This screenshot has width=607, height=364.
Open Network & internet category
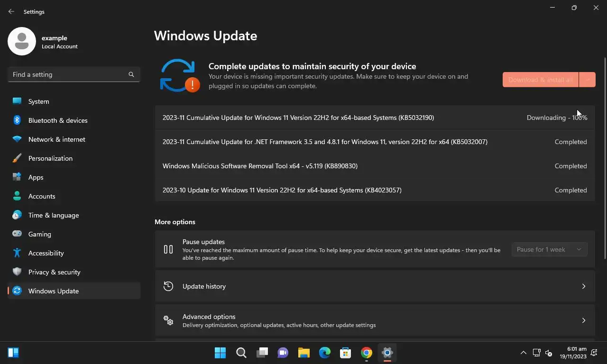point(74,139)
